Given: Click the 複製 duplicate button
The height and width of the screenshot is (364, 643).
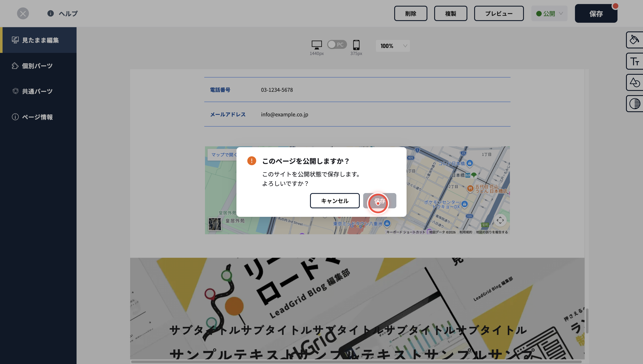Looking at the screenshot, I should click(x=451, y=14).
